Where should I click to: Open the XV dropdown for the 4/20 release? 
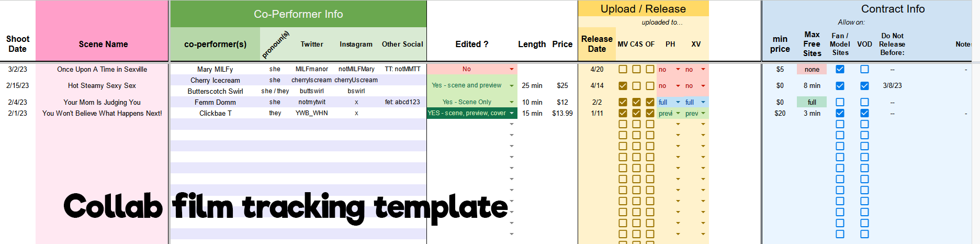(703, 69)
